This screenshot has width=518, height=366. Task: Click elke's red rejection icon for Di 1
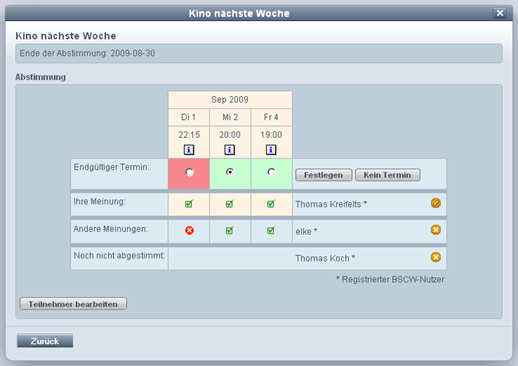pos(189,230)
